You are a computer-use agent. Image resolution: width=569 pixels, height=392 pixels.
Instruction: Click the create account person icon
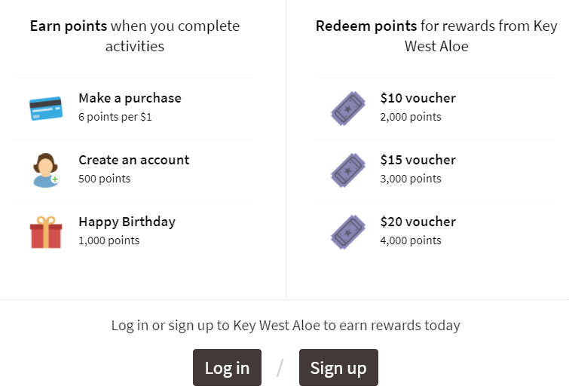click(x=45, y=170)
